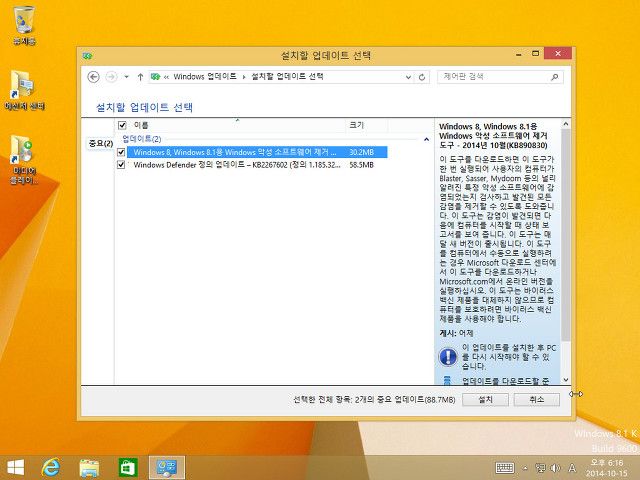Click the taskbar clock and date
The width and height of the screenshot is (640, 480).
click(607, 468)
